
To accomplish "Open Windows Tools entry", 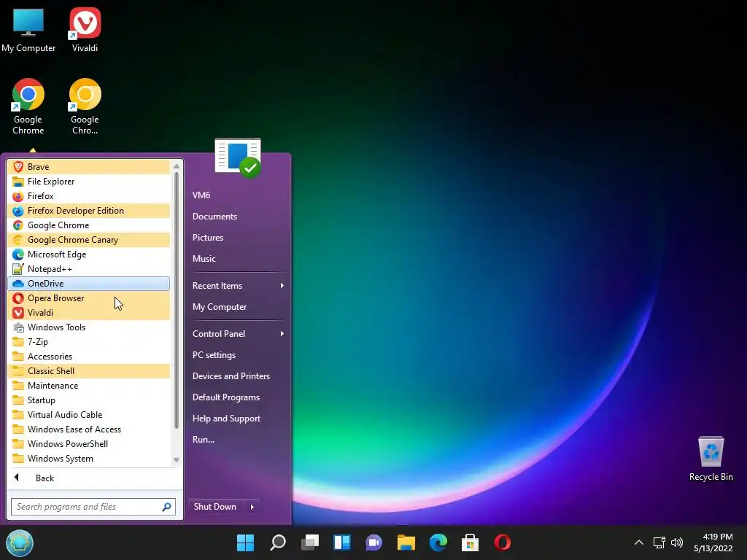I will (x=88, y=327).
